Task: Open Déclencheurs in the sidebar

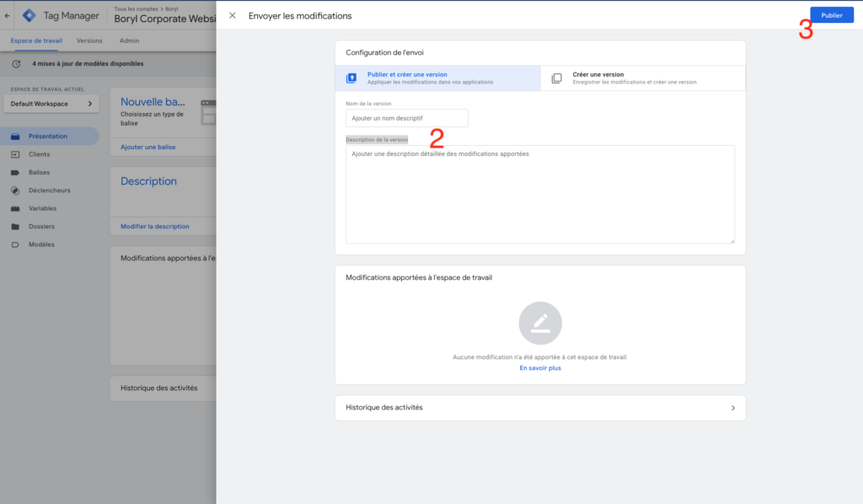Action: (x=50, y=190)
